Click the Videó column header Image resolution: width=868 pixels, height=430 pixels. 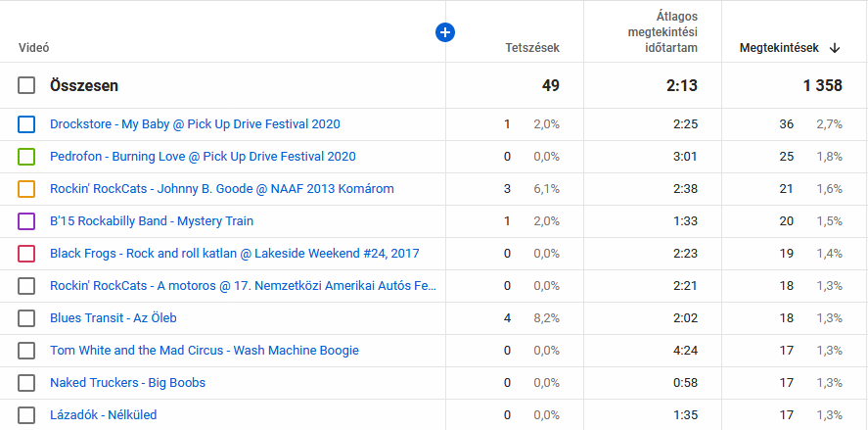coord(34,48)
